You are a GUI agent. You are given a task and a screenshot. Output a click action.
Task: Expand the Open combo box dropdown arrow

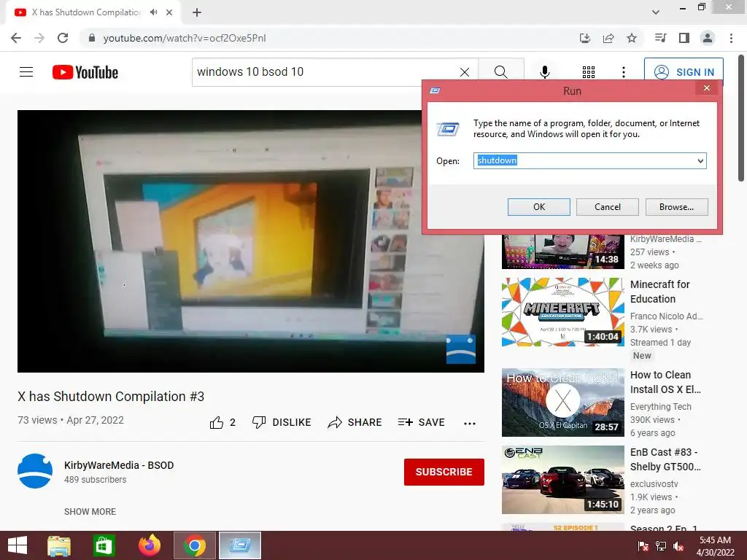click(701, 161)
